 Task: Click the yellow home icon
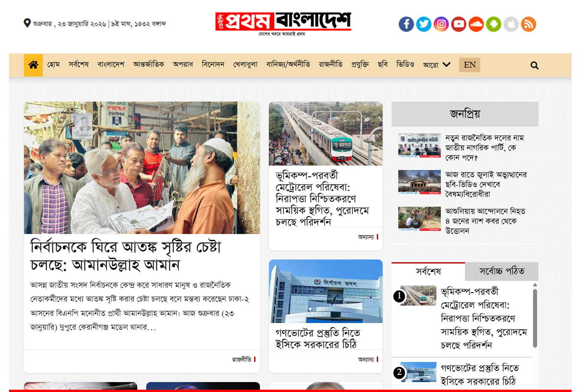[33, 65]
